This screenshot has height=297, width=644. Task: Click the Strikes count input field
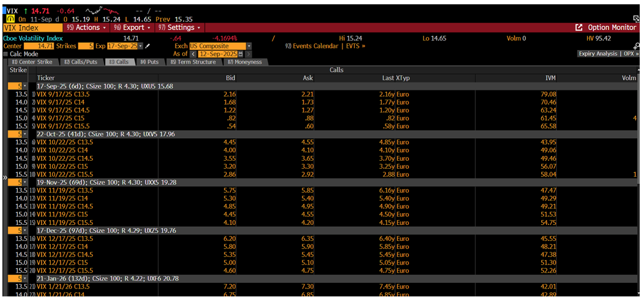[86, 46]
